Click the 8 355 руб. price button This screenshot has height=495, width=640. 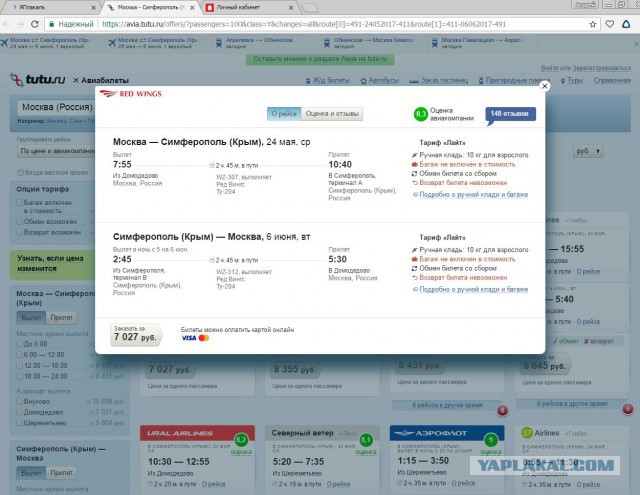coord(295,369)
